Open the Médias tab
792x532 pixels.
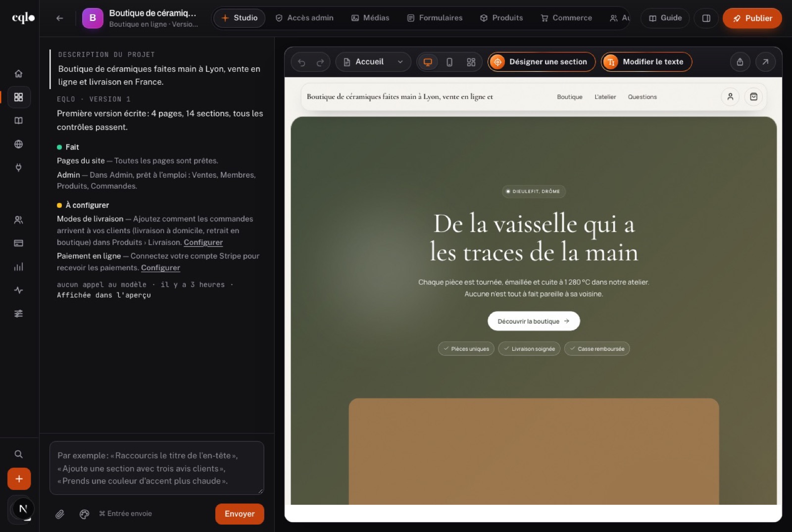click(370, 18)
